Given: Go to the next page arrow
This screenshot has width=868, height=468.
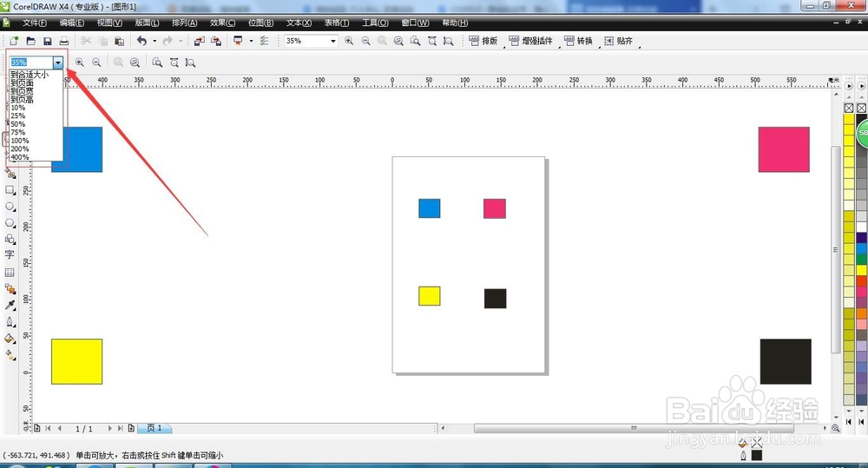Looking at the screenshot, I should (x=109, y=428).
